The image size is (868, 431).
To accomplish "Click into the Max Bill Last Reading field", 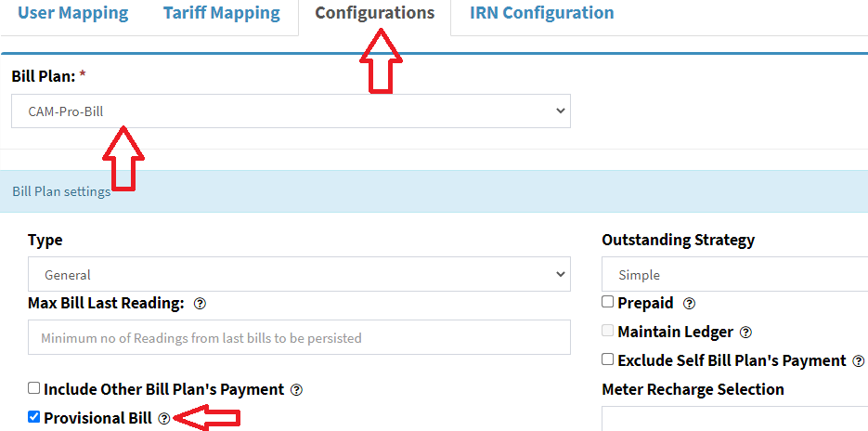I will click(x=299, y=338).
